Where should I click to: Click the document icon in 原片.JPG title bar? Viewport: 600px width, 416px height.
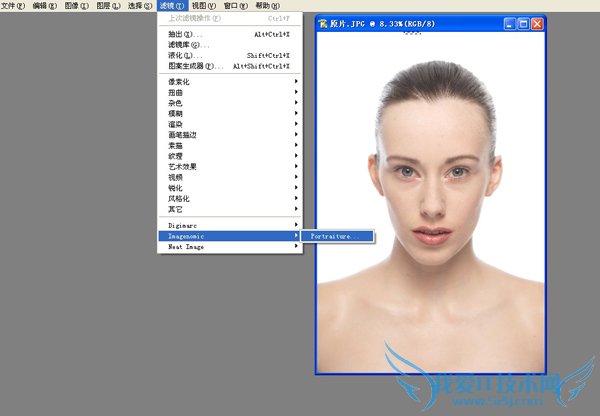323,24
